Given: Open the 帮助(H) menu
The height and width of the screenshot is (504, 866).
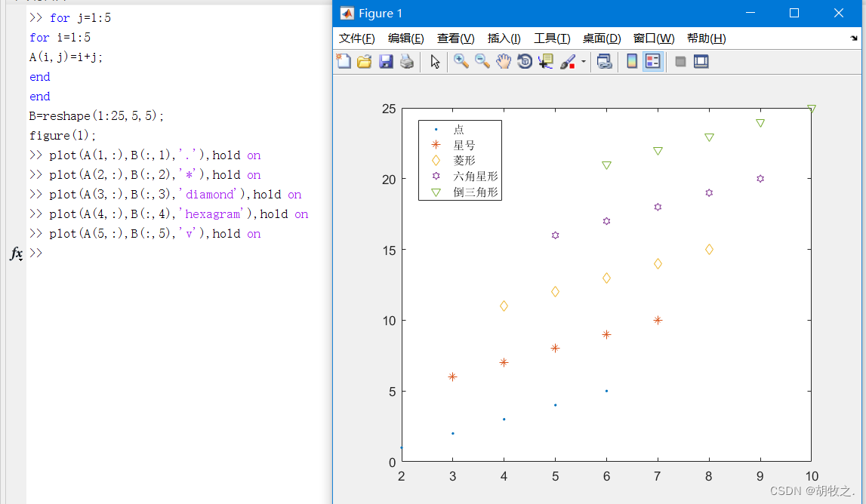Looking at the screenshot, I should (x=706, y=38).
